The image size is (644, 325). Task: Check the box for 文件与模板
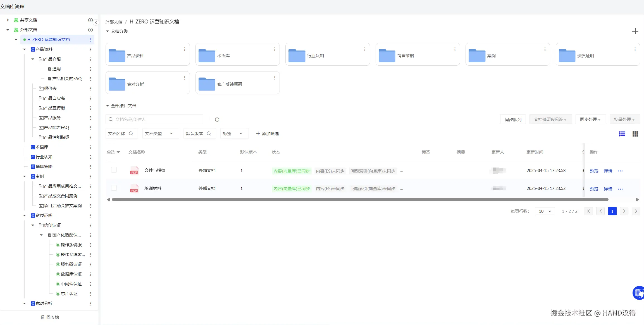(x=114, y=170)
